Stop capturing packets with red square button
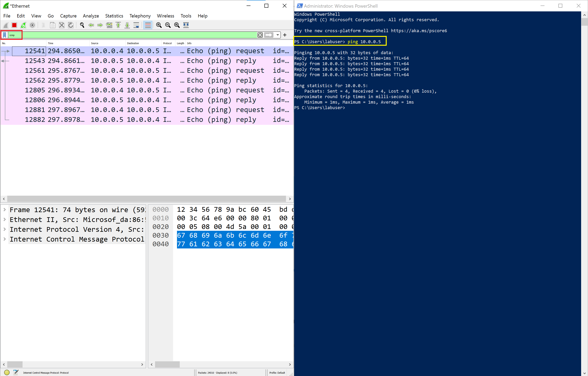Image resolution: width=588 pixels, height=376 pixels. pos(14,25)
